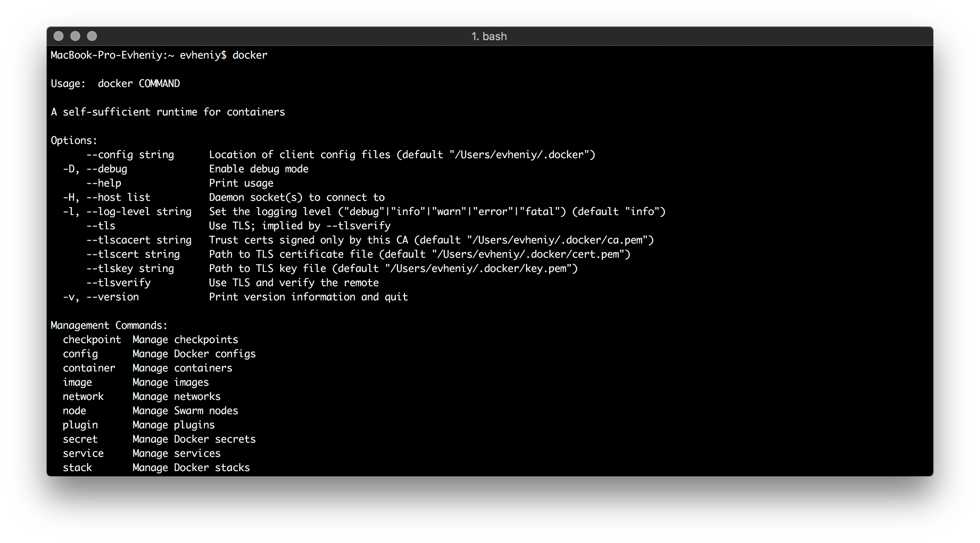Click the 'Usage: docker COMMAND' line
Image resolution: width=980 pixels, height=543 pixels.
[115, 83]
